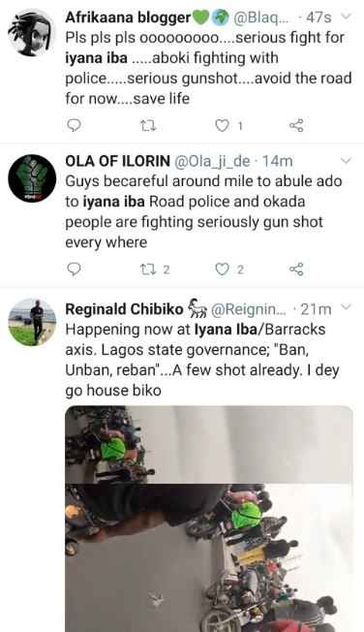The height and width of the screenshot is (632, 364).
Task: Open Reginald Chibiko tweet options chevron
Action: pos(346,306)
